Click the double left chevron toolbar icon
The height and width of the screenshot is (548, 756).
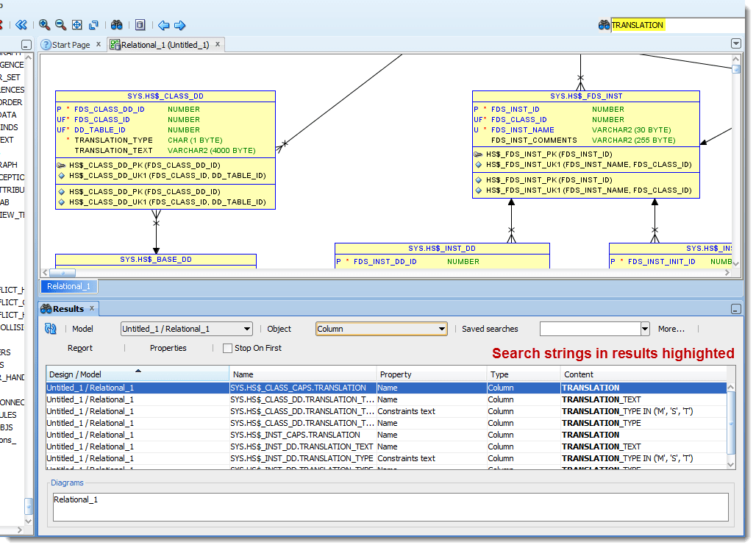21,25
